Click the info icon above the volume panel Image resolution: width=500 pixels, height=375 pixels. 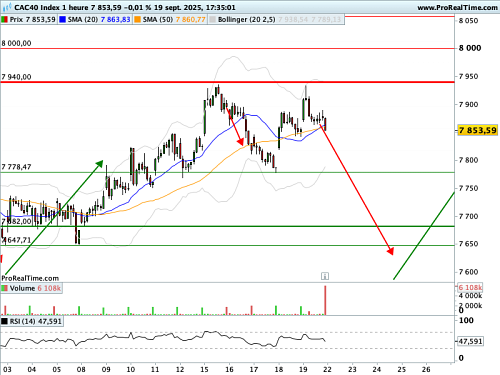tap(325, 276)
